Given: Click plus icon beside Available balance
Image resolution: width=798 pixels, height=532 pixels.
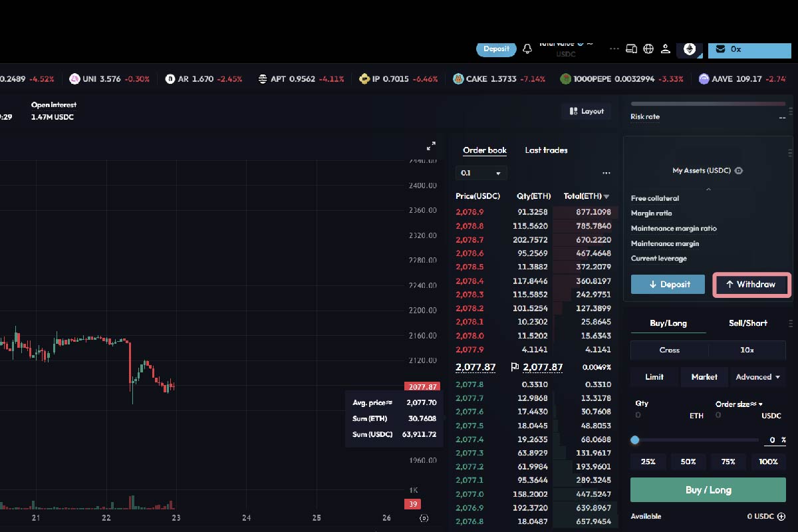Looking at the screenshot, I should click(781, 516).
